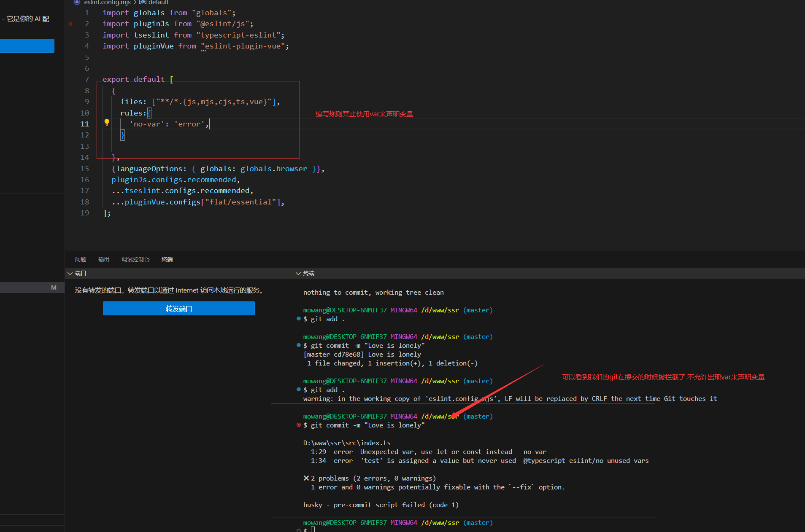Click the 没有转发的端口 description text
The height and width of the screenshot is (532, 805).
coord(169,290)
